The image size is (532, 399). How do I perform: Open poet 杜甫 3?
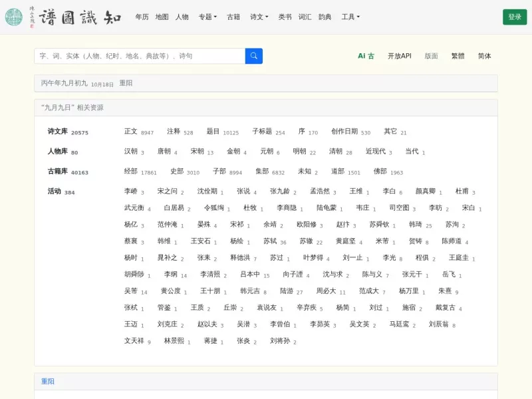pyautogui.click(x=465, y=192)
